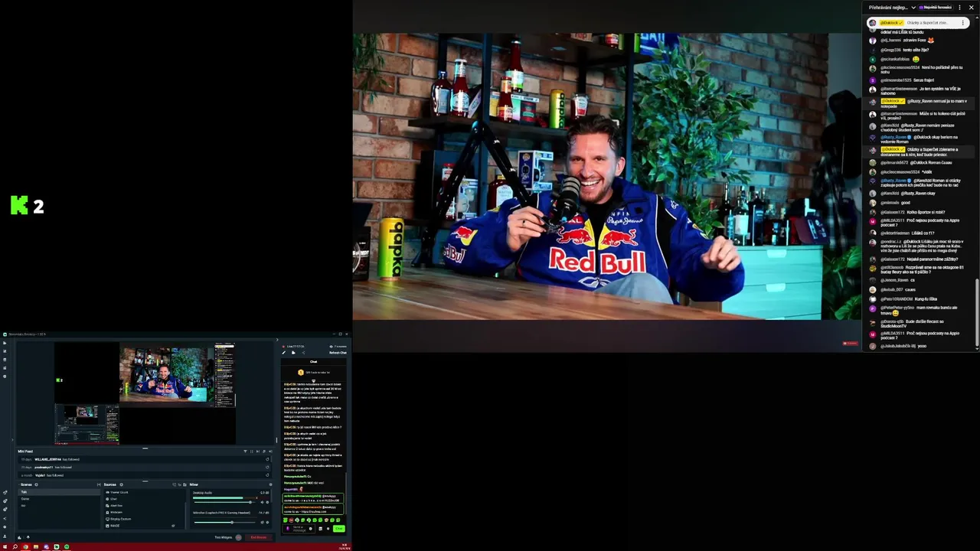Open the bottom sidebar settings cog in Streamlabs

5,527
